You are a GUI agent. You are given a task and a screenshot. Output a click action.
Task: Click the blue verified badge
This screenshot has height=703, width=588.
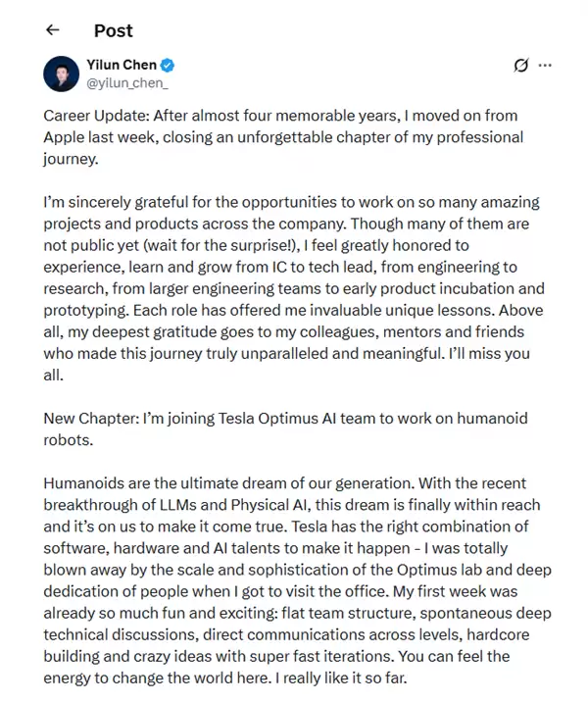pos(169,66)
